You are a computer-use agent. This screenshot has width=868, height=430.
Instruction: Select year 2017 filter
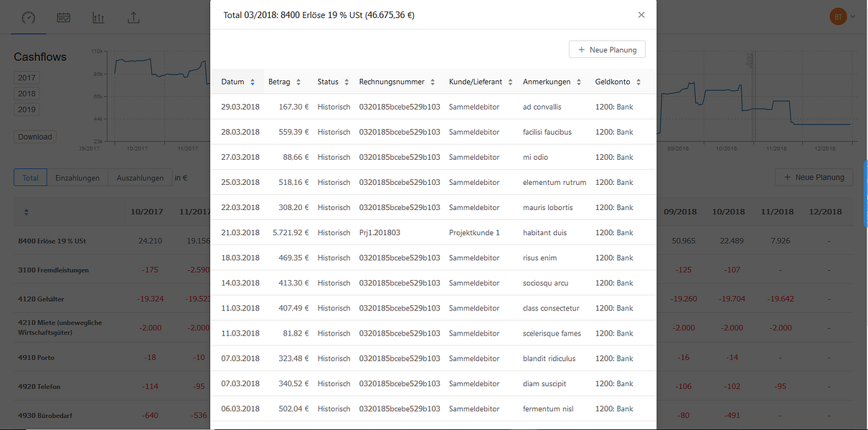pos(27,77)
